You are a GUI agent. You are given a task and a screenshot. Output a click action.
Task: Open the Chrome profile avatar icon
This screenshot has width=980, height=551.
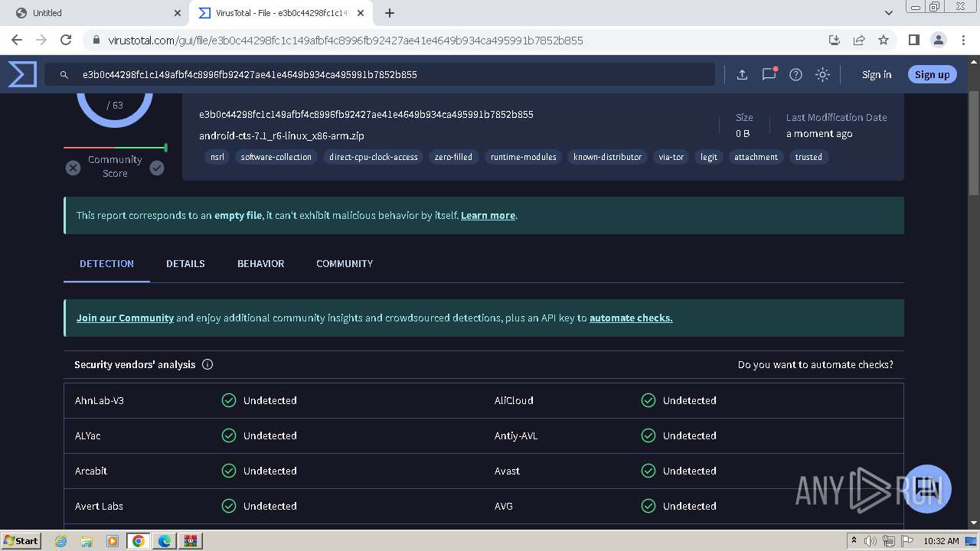point(939,40)
